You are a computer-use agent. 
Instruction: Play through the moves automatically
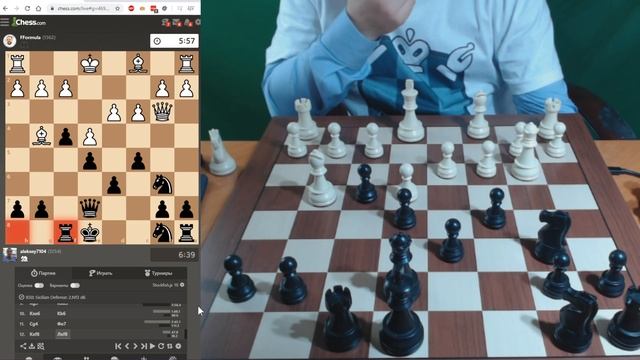pyautogui.click(x=152, y=346)
